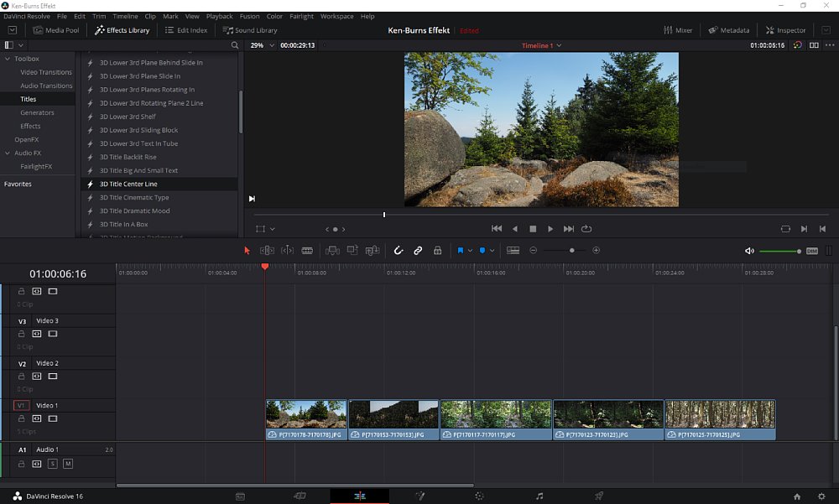Image resolution: width=839 pixels, height=504 pixels.
Task: Click the linked selection chain icon
Action: click(418, 250)
